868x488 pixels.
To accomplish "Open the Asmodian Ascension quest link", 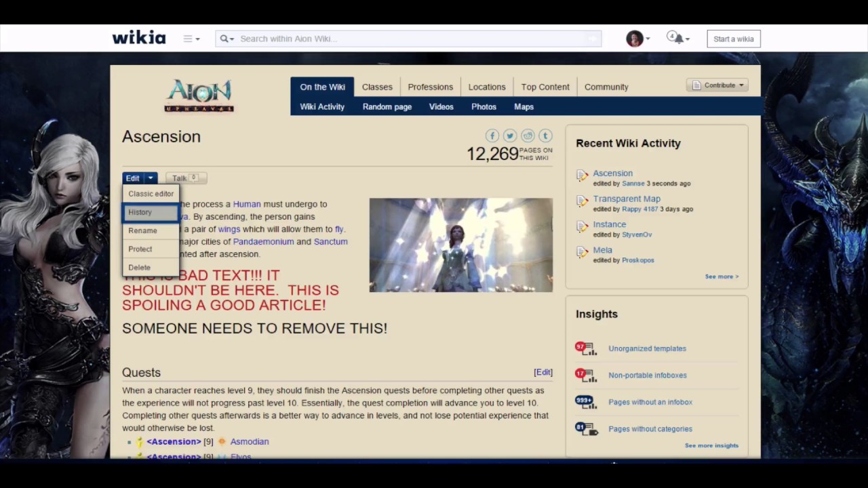I will coord(174,441).
